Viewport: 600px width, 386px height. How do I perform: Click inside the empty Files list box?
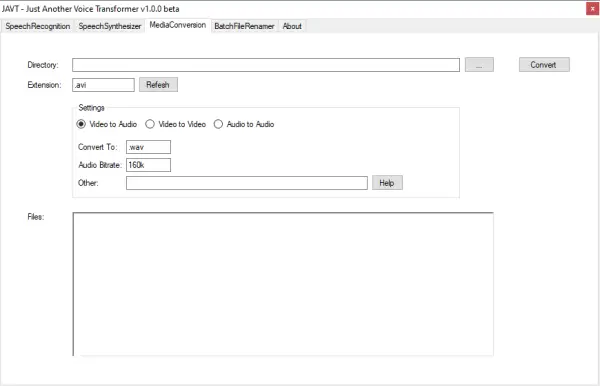pyautogui.click(x=283, y=284)
